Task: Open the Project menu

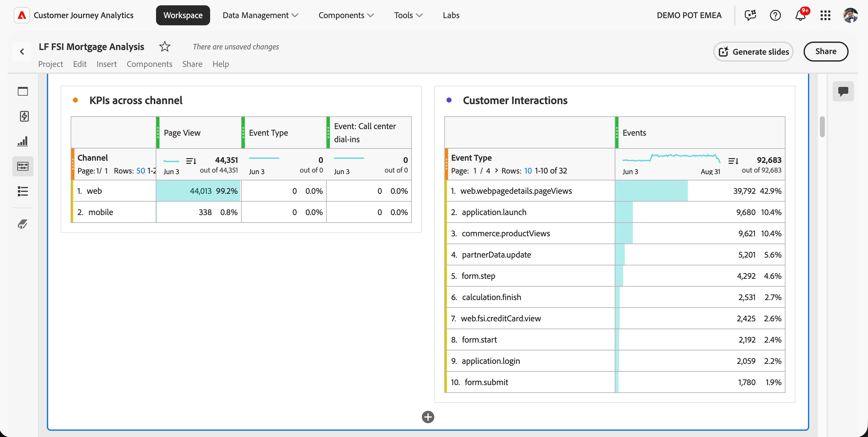Action: (x=51, y=64)
